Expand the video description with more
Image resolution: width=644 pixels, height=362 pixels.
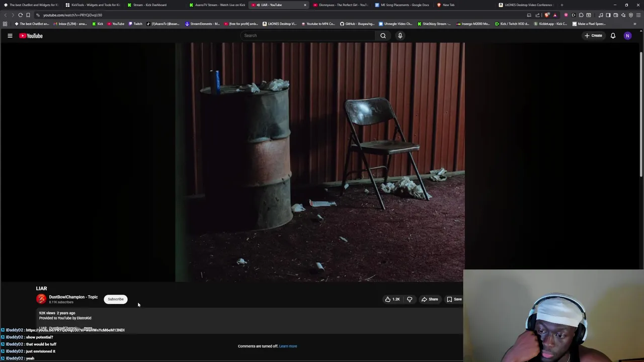(x=88, y=328)
